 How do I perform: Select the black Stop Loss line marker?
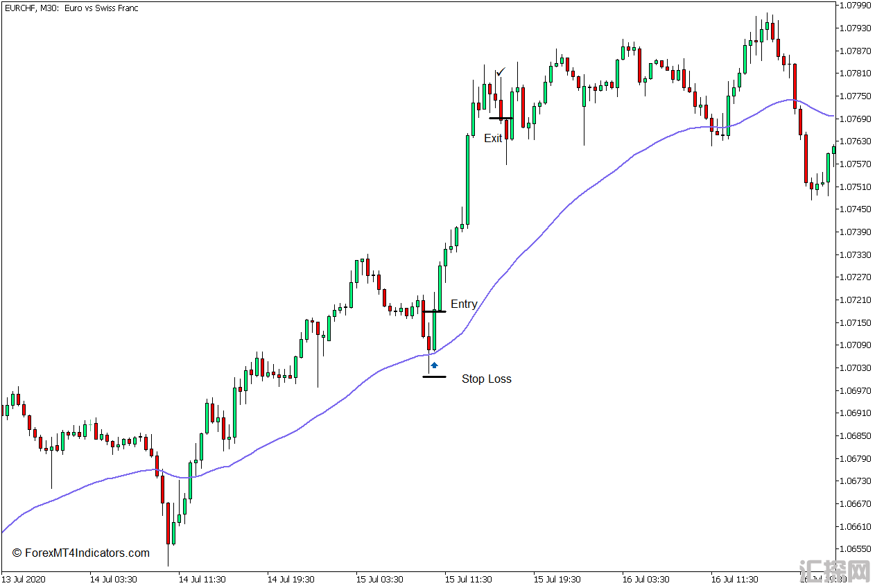coord(434,377)
